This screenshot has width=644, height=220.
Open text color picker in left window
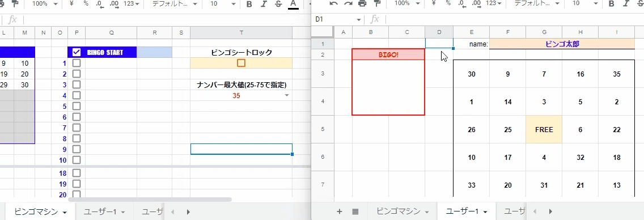click(293, 4)
